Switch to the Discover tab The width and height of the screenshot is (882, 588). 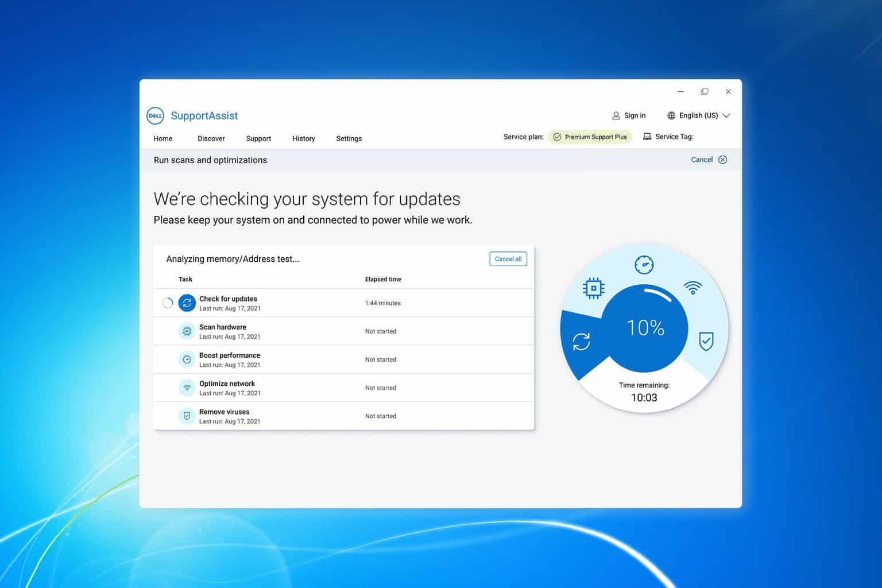pos(211,138)
